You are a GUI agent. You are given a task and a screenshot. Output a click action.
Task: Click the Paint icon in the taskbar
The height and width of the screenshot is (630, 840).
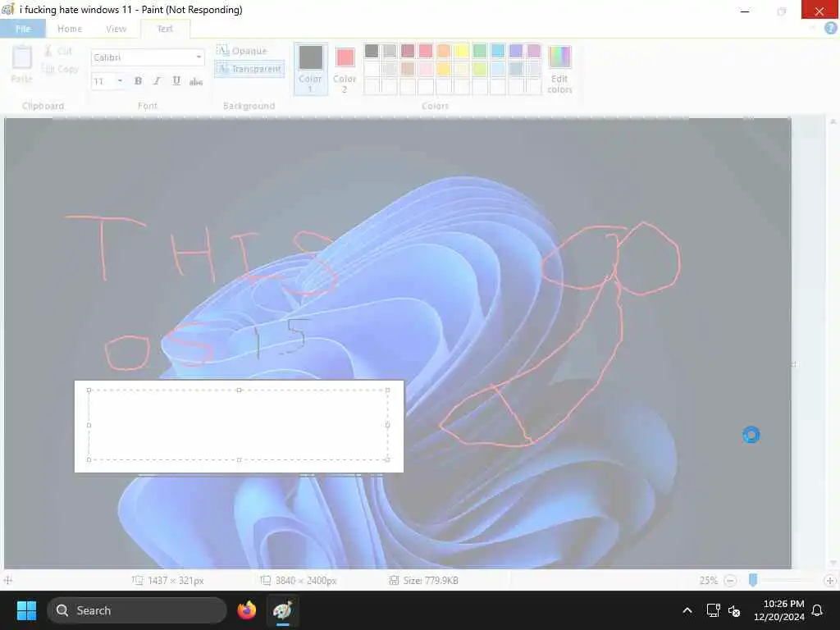coord(283,610)
